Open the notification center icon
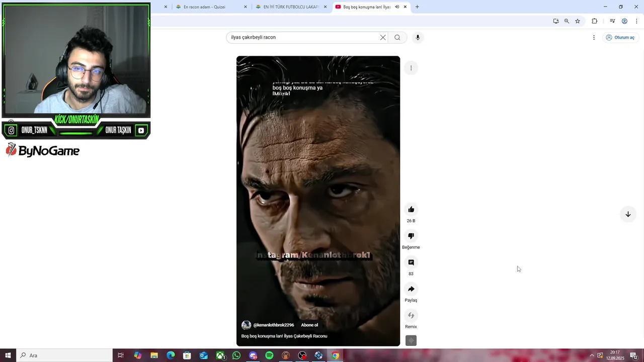644x362 pixels. [x=633, y=355]
